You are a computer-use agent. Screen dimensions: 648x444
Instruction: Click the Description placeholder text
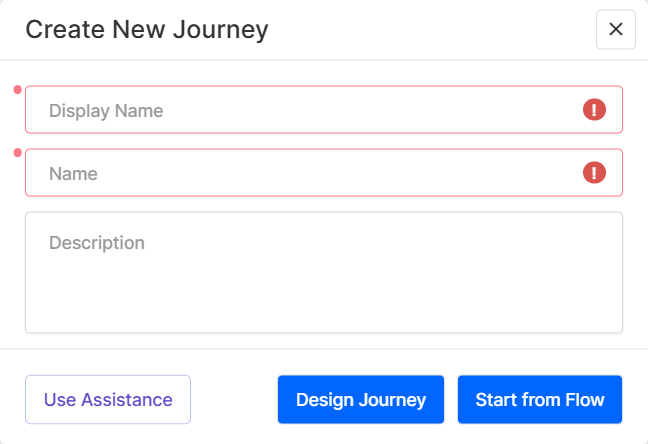[x=97, y=243]
